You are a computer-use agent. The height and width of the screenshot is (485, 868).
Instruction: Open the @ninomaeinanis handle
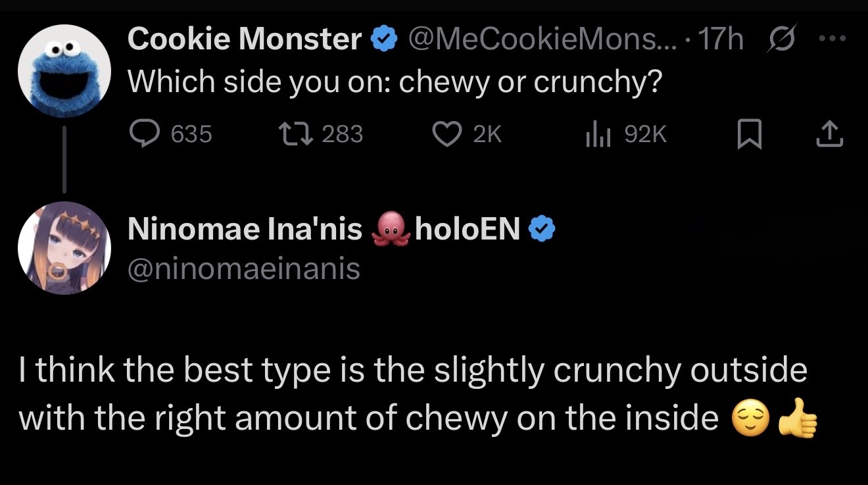pyautogui.click(x=243, y=268)
